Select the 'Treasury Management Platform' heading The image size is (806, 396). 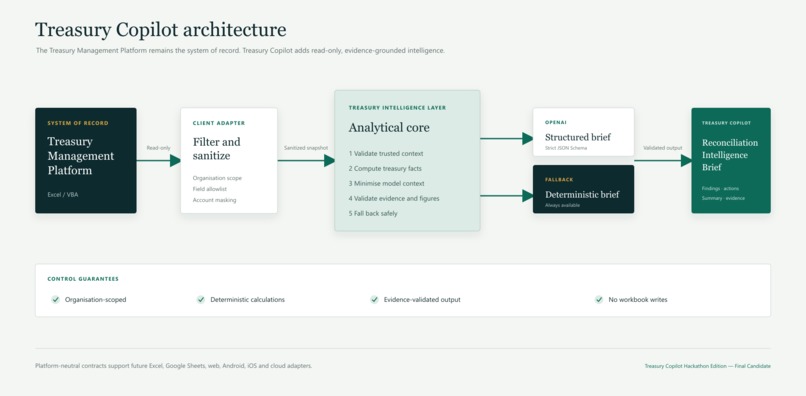[x=81, y=156]
